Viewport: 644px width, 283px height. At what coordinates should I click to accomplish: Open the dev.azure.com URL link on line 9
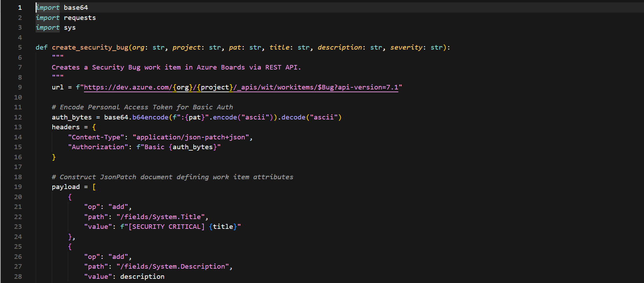point(241,87)
